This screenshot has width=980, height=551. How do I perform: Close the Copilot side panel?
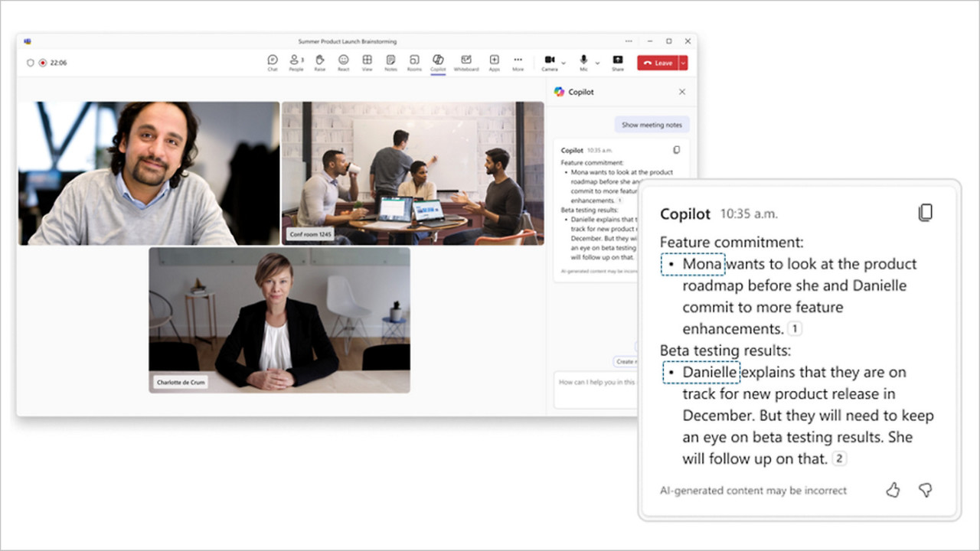[x=682, y=92]
